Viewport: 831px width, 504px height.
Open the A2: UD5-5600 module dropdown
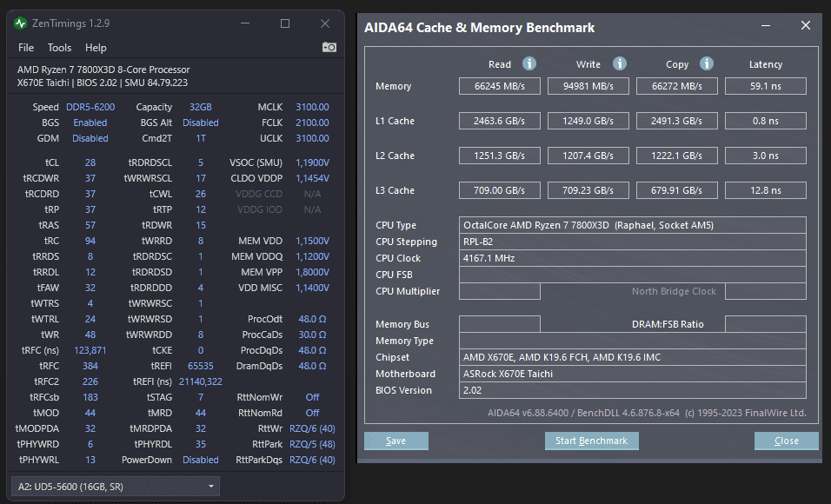(x=116, y=487)
